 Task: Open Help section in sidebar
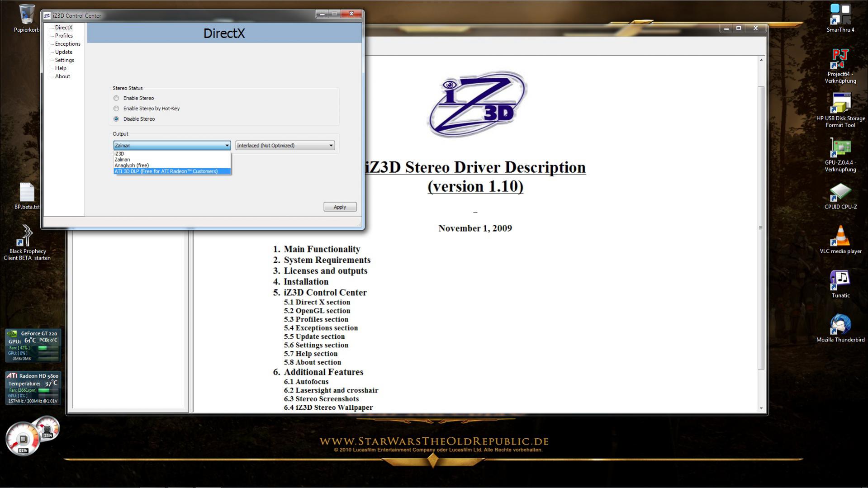(61, 68)
